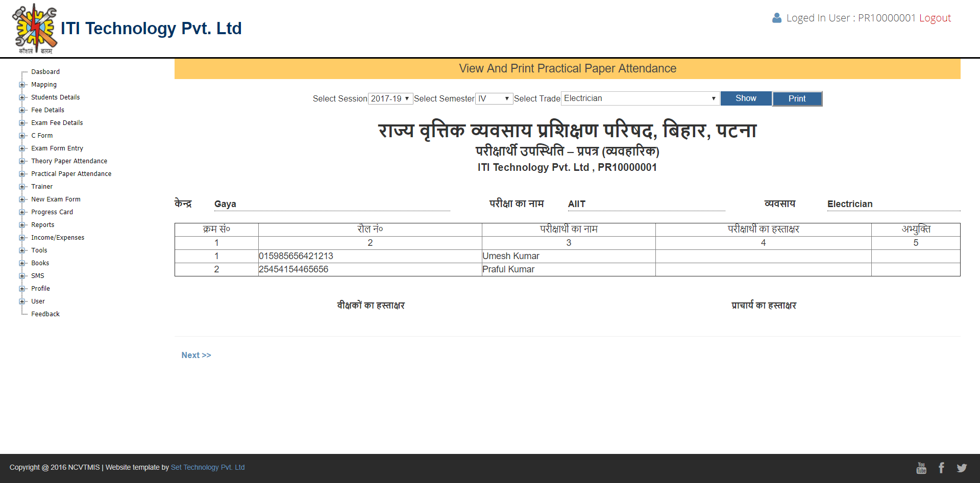The height and width of the screenshot is (483, 980).
Task: Click the Logout link
Action: click(935, 18)
